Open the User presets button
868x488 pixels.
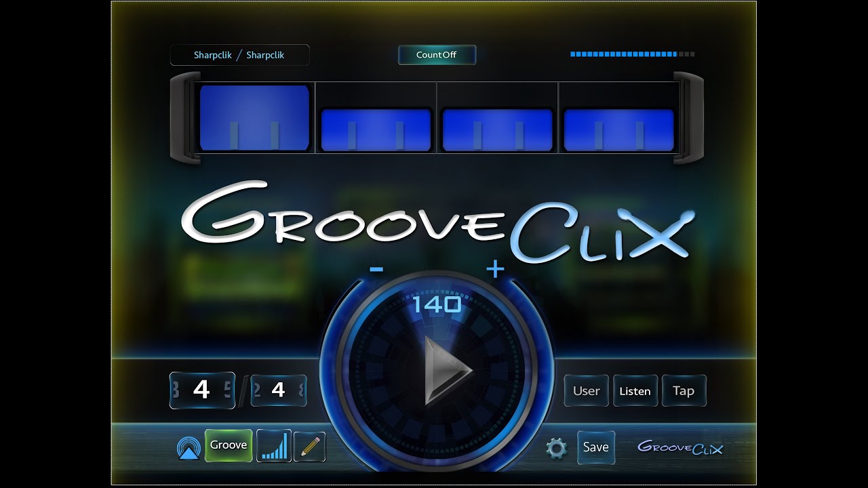point(587,391)
